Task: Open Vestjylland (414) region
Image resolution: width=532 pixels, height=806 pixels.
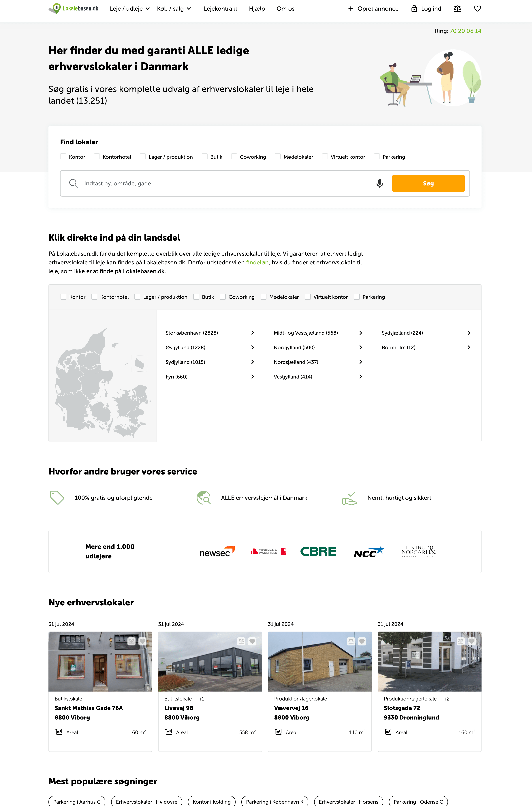Action: point(318,376)
